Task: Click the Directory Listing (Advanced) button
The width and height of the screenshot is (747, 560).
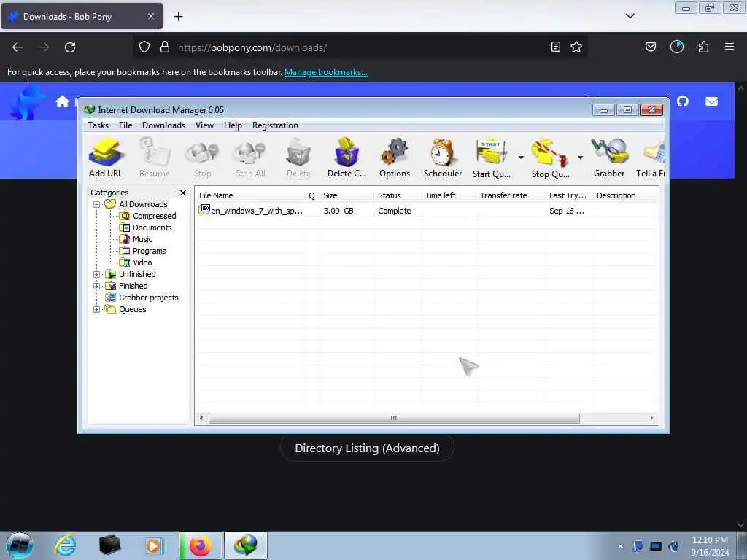Action: point(367,448)
